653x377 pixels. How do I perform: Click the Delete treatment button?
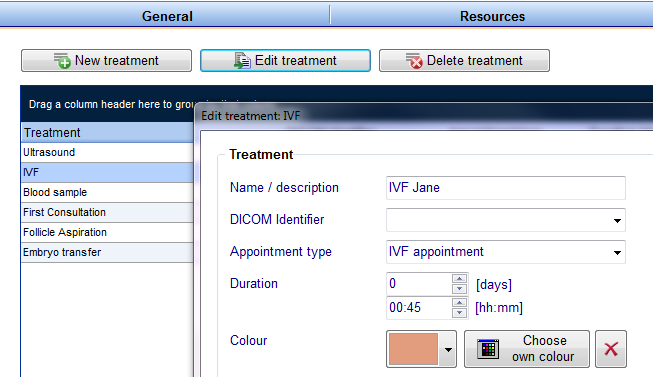[x=464, y=61]
